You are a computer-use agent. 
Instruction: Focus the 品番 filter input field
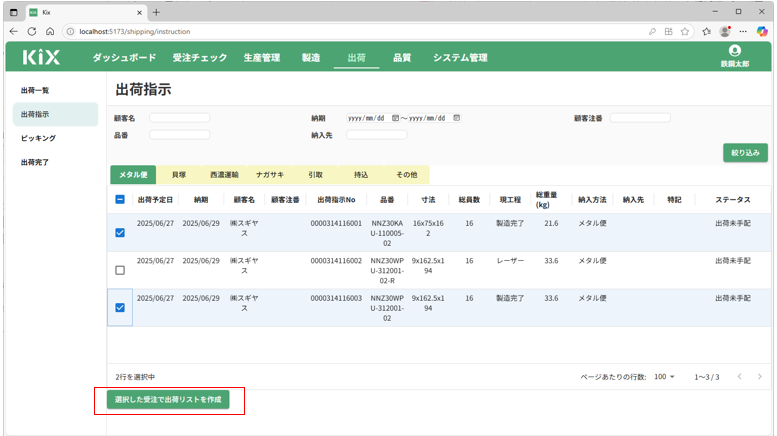pos(179,135)
